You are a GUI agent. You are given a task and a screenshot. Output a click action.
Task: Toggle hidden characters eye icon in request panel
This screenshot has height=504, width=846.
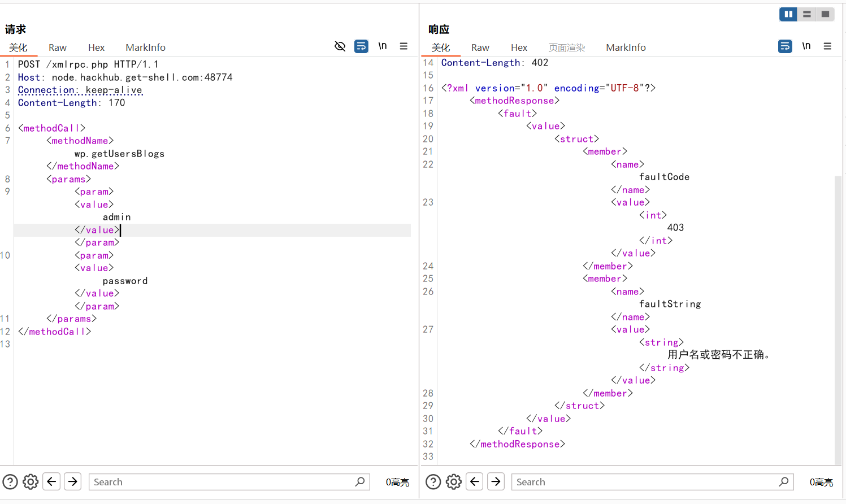click(340, 46)
